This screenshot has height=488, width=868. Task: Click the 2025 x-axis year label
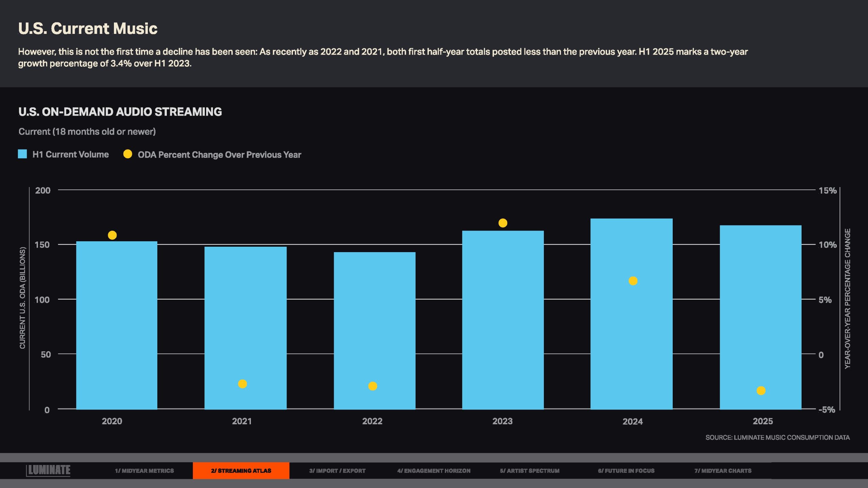(763, 421)
